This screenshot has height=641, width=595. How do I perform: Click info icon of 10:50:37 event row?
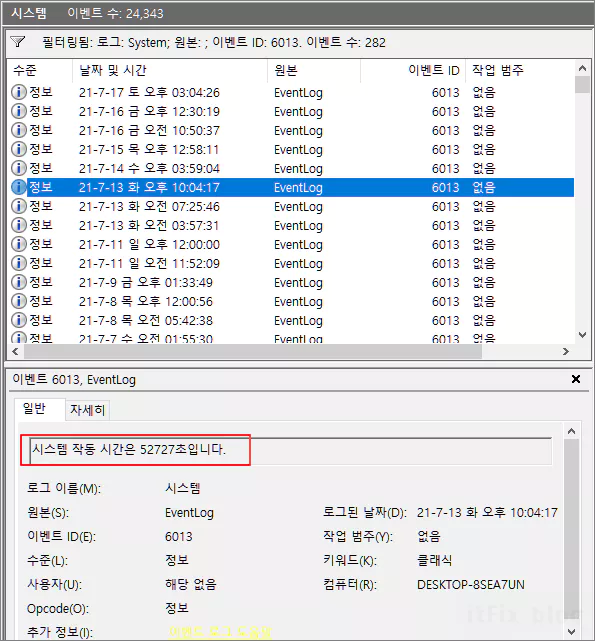pos(18,130)
